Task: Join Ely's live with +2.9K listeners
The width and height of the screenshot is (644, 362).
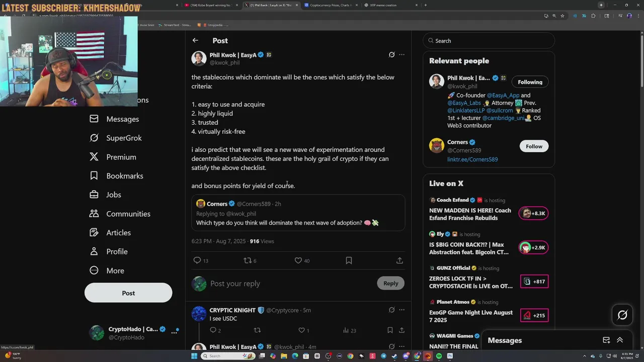Action: 533,247
